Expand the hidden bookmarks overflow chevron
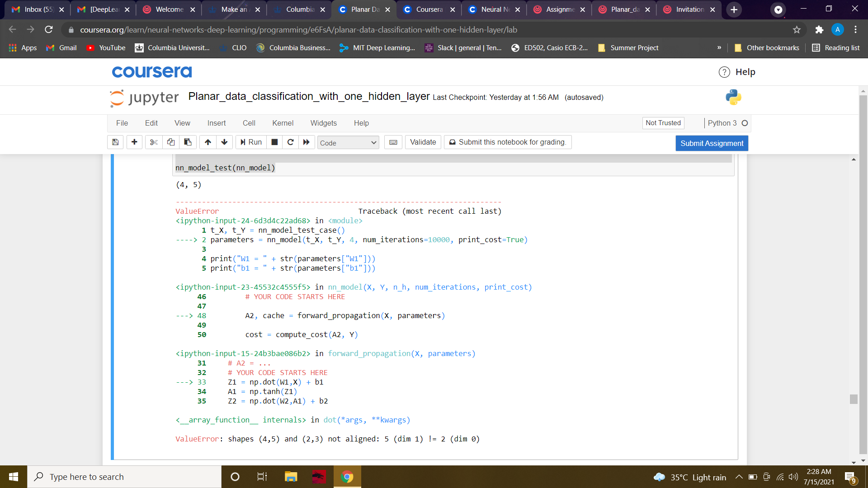Image resolution: width=868 pixels, height=488 pixels. tap(719, 48)
